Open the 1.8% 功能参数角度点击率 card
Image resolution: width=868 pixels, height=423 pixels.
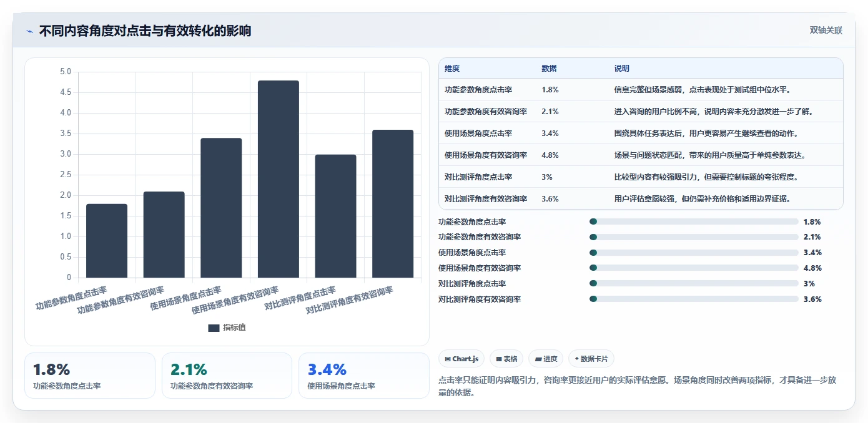pos(90,376)
